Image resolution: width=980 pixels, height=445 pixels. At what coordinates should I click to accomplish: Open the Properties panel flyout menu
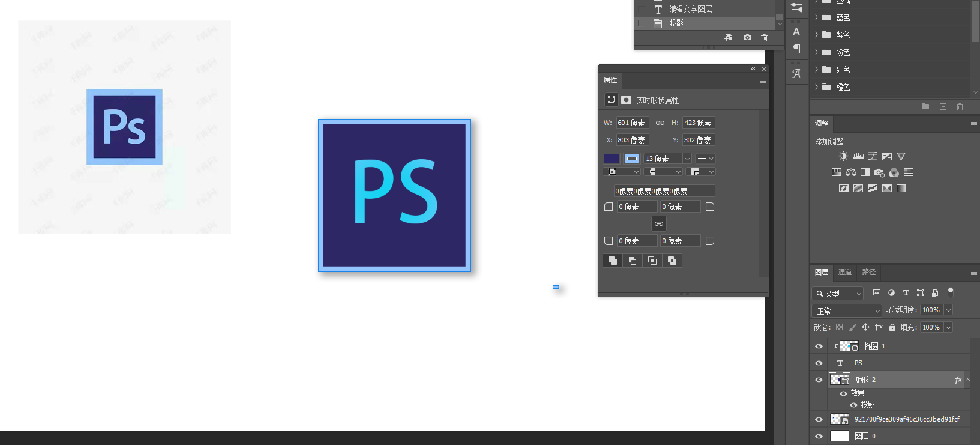pyautogui.click(x=763, y=80)
